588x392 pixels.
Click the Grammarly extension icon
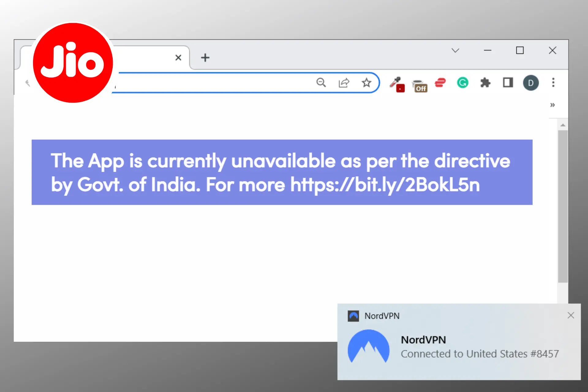tap(462, 83)
